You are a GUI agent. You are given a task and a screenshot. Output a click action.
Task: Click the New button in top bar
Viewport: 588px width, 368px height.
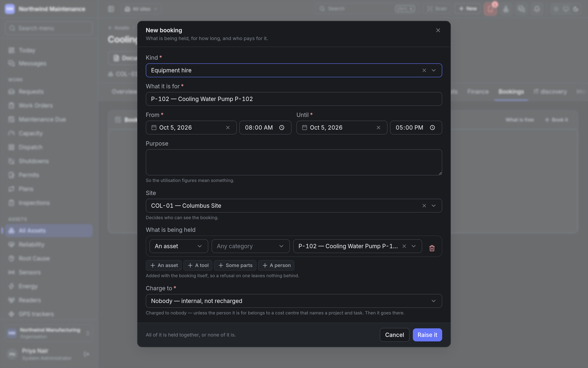(468, 9)
